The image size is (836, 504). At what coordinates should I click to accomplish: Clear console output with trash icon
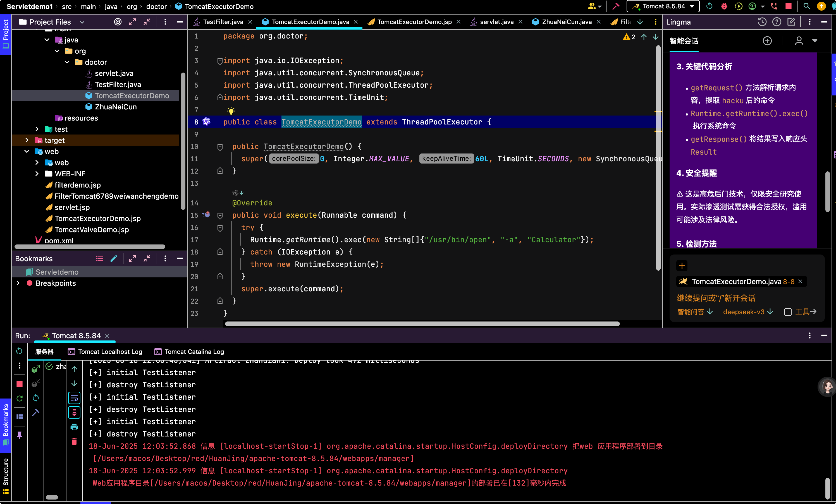point(74,441)
